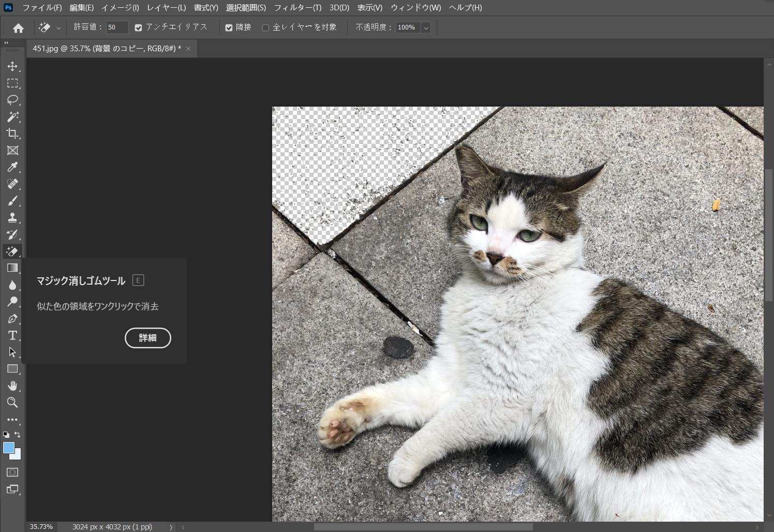Select the Crop tool
The height and width of the screenshot is (532, 774).
(x=12, y=134)
